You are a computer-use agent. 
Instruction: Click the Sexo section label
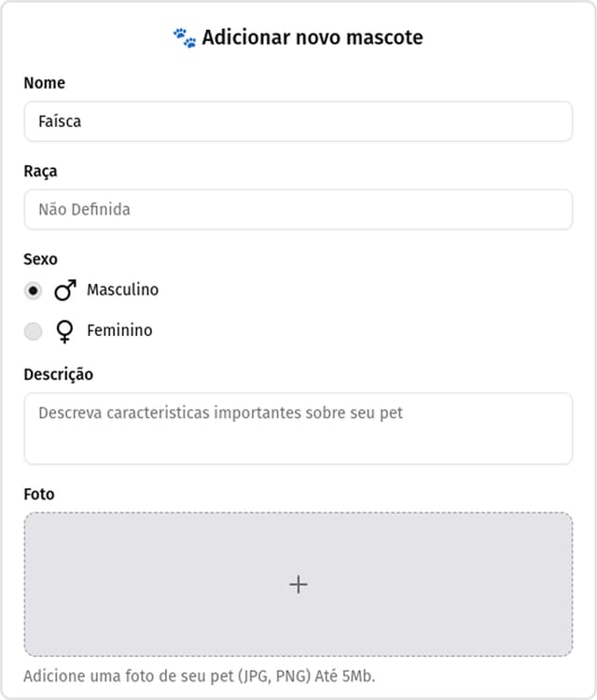point(41,259)
